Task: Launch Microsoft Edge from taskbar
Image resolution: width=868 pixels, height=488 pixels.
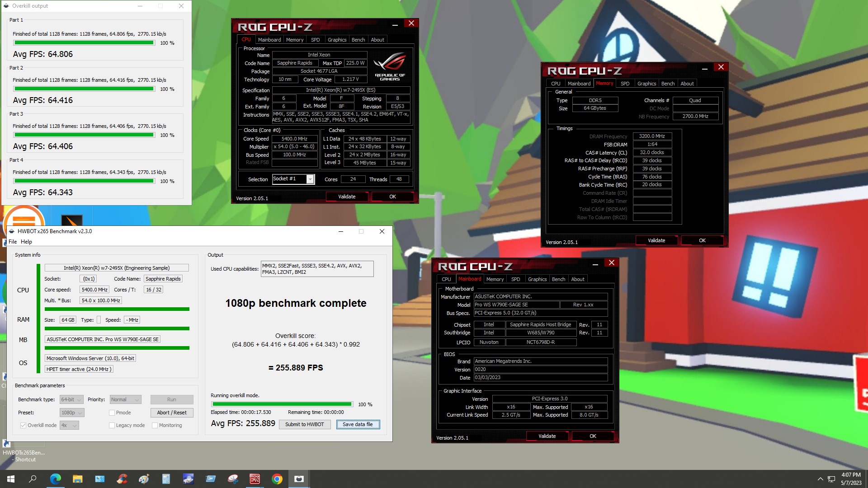Action: [x=55, y=479]
